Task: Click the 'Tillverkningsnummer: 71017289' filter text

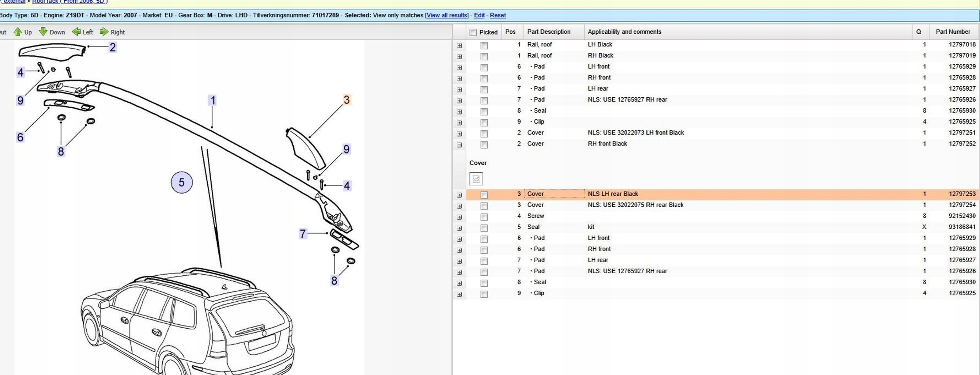Action: [x=296, y=15]
